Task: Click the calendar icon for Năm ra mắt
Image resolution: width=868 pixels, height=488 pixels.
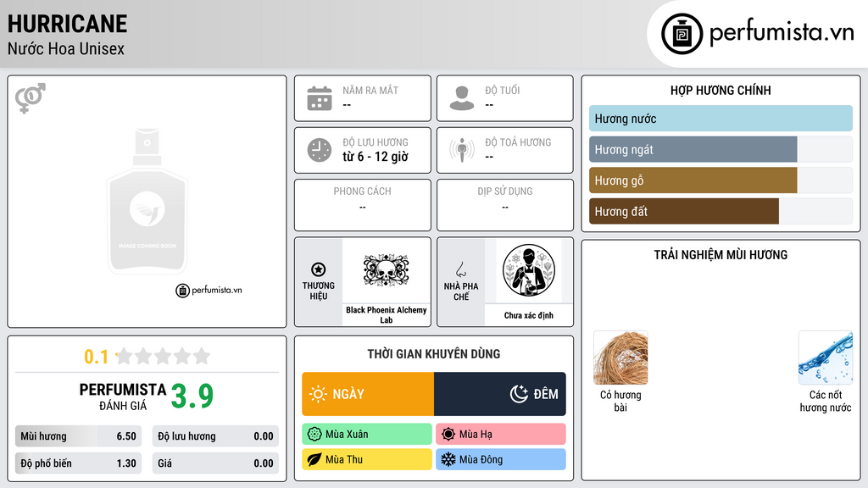Action: pyautogui.click(x=320, y=98)
